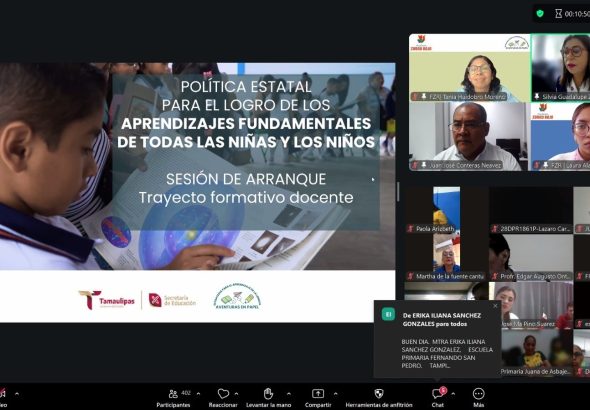Start screen share with Compartir icon
The image size is (590, 410).
click(318, 394)
